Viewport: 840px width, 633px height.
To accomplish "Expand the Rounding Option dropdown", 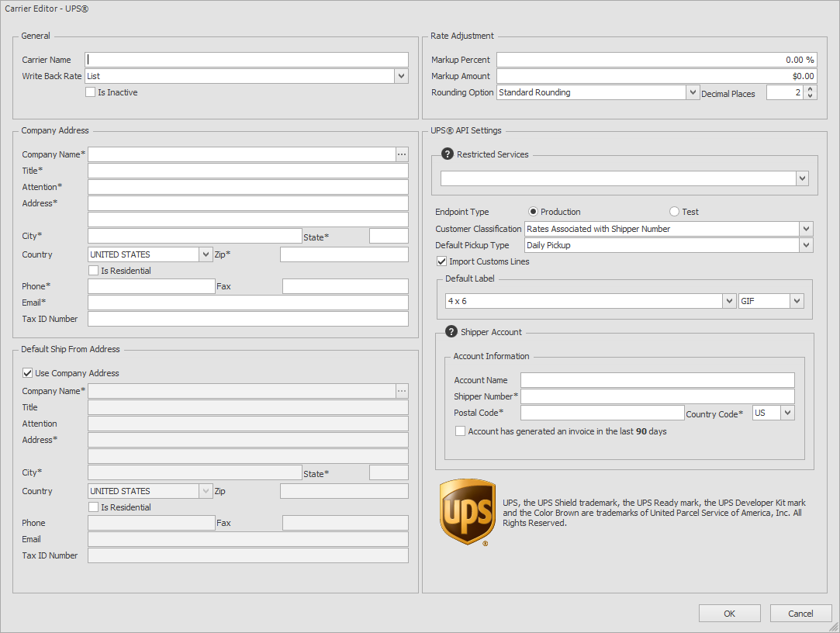I will pos(693,92).
